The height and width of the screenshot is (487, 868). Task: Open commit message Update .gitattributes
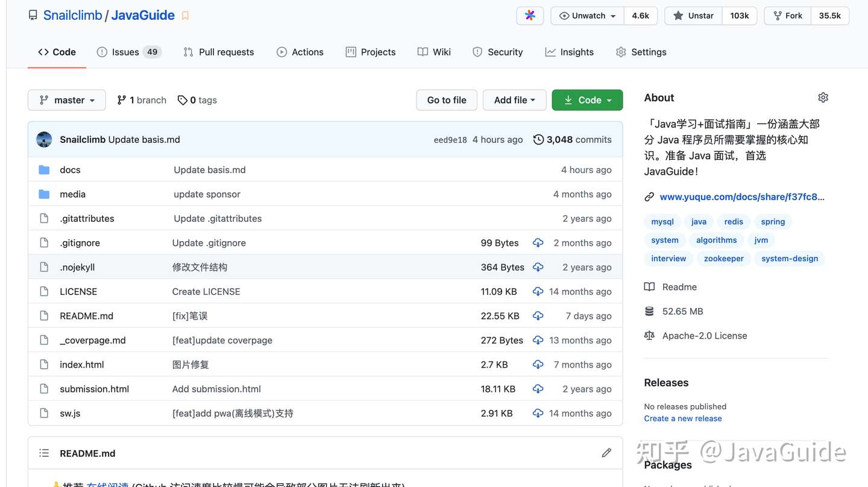click(218, 219)
